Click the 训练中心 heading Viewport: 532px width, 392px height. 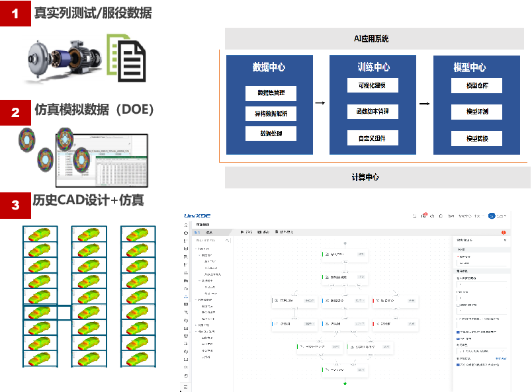[374, 67]
